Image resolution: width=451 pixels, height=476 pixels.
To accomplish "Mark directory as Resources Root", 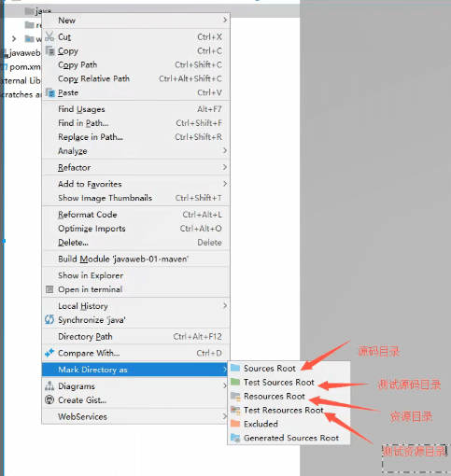I will [x=289, y=396].
